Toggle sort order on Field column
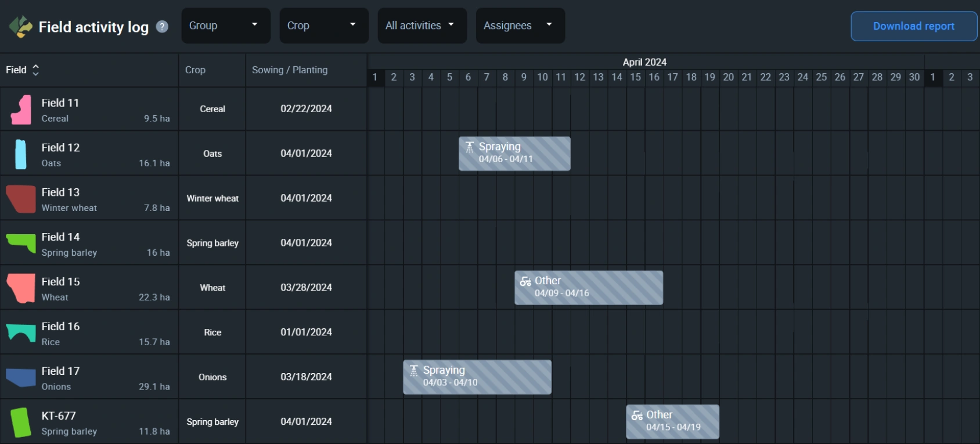The height and width of the screenshot is (444, 980). (35, 70)
